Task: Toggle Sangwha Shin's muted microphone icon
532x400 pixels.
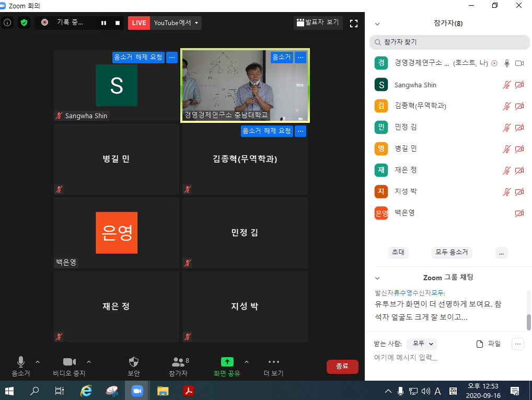Action: click(x=506, y=85)
